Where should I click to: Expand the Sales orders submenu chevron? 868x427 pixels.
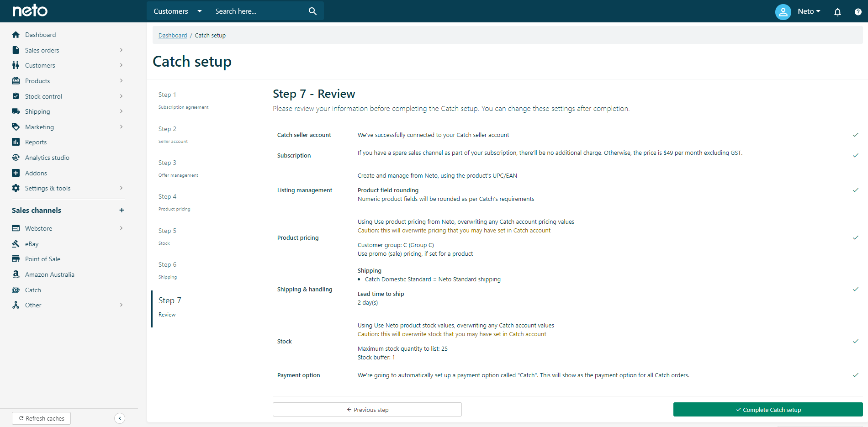pyautogui.click(x=121, y=50)
